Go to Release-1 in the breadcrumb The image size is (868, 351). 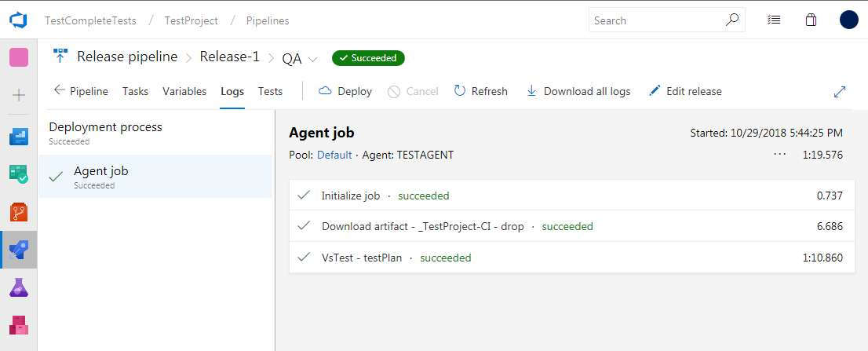coord(230,57)
